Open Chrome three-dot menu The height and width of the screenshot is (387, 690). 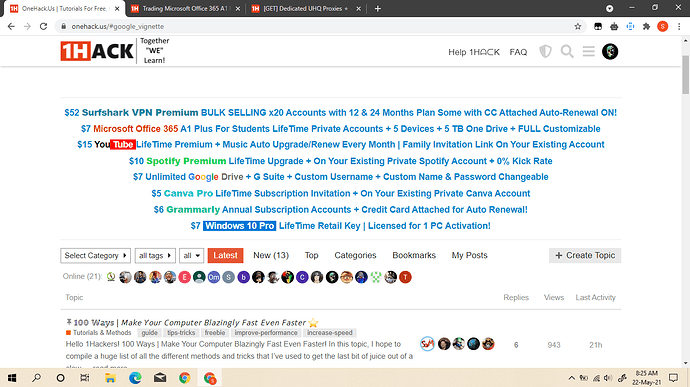click(x=679, y=26)
